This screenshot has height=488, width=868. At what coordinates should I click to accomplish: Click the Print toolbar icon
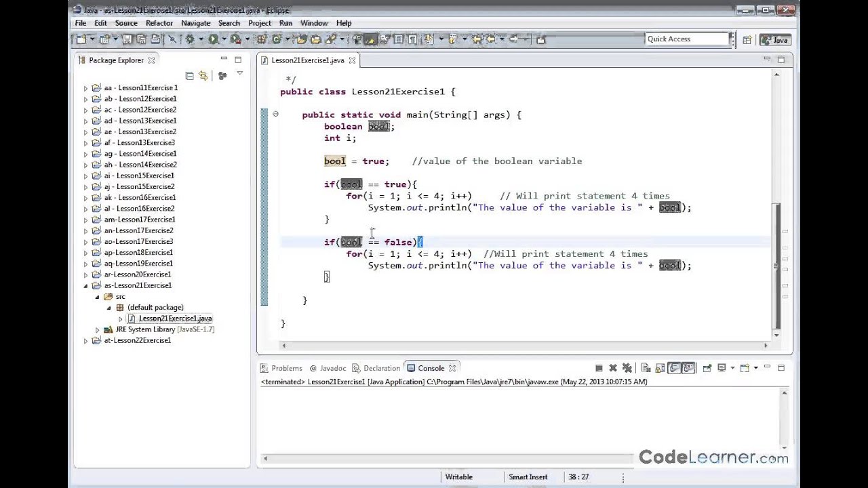[155, 39]
